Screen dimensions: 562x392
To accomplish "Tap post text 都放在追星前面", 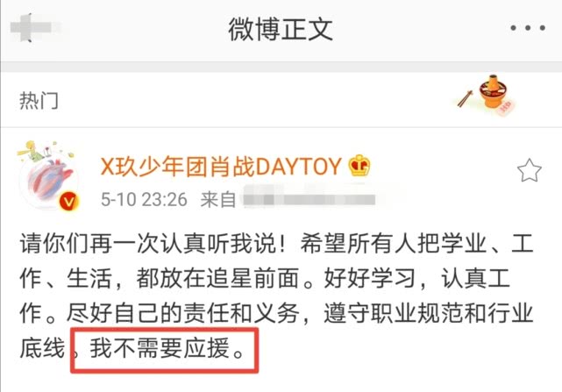I will point(218,278).
